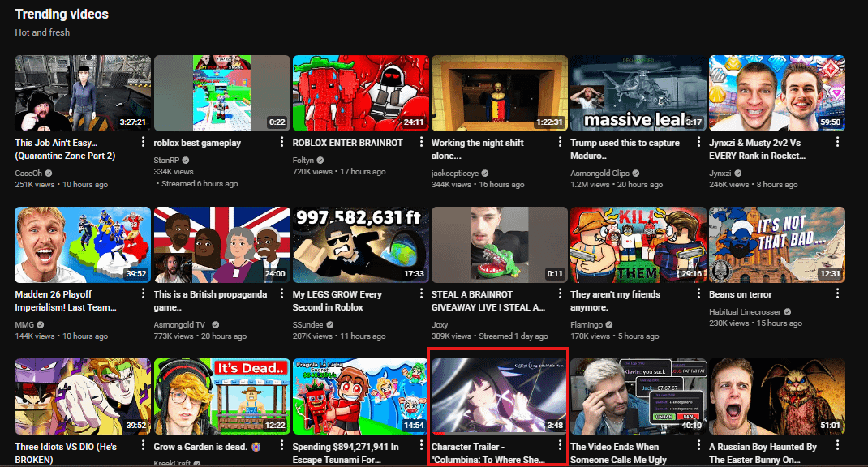Click the Jynxzi channel name
Image resolution: width=868 pixels, height=467 pixels.
[720, 174]
